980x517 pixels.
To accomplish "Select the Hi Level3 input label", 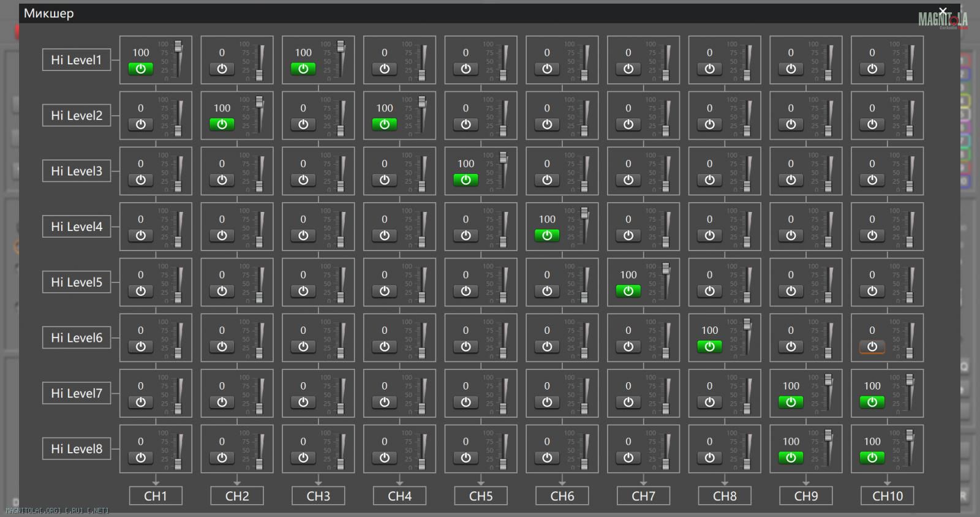I will [77, 171].
